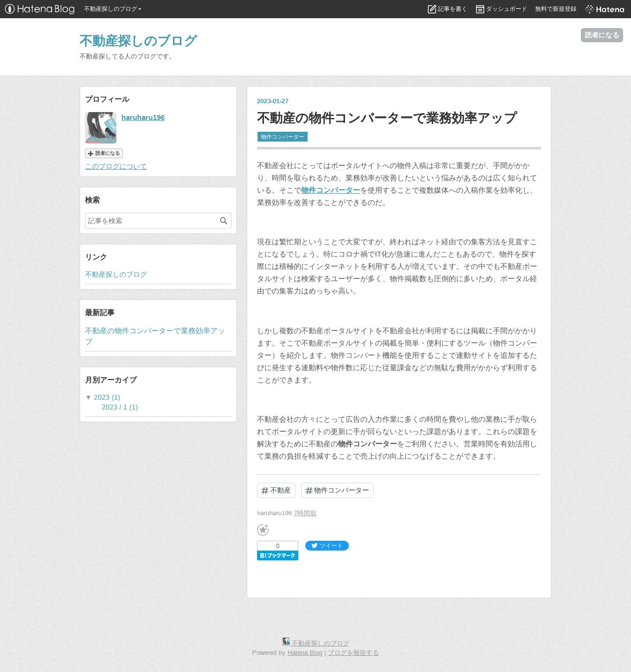Click 無料で新規登録 in the top bar
This screenshot has width=631, height=672.
point(556,9)
